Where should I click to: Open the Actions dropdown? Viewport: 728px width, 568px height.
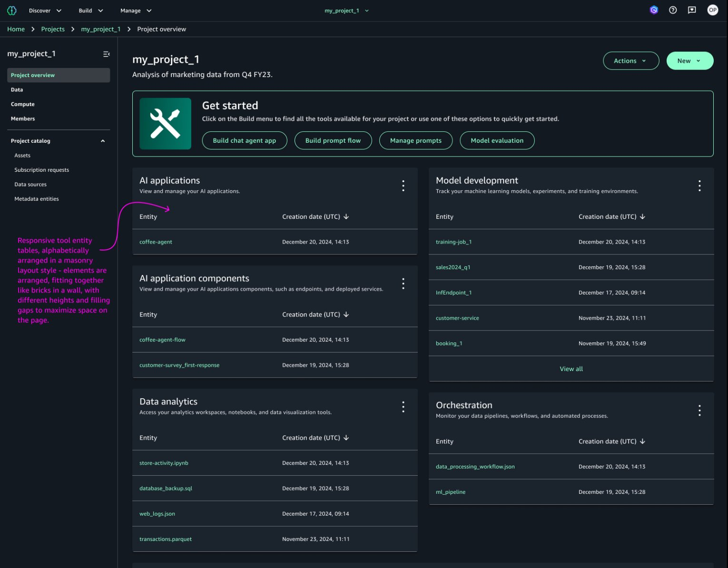tap(631, 60)
